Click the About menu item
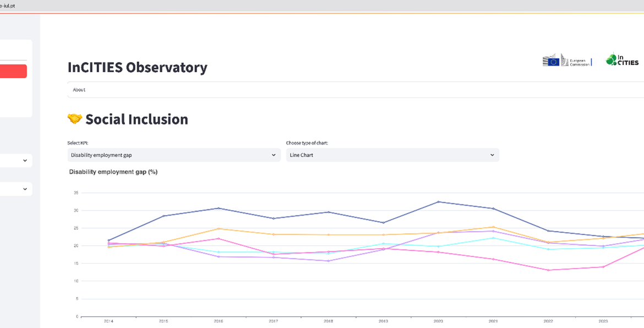644x328 pixels. [78, 89]
